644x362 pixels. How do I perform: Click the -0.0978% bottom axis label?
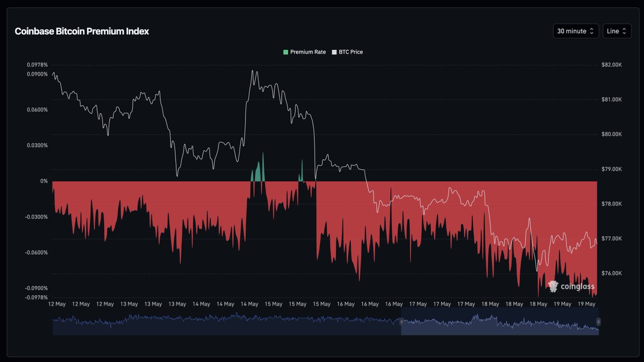pos(36,298)
